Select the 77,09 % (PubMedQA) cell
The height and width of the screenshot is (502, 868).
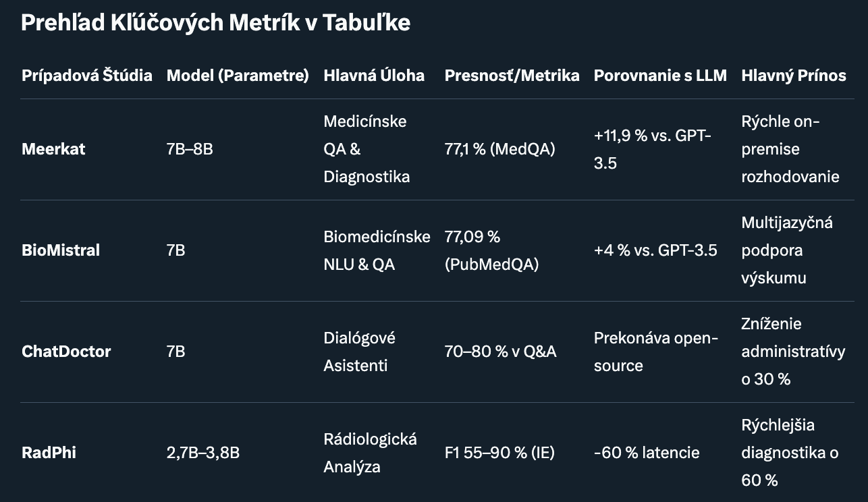[491, 250]
